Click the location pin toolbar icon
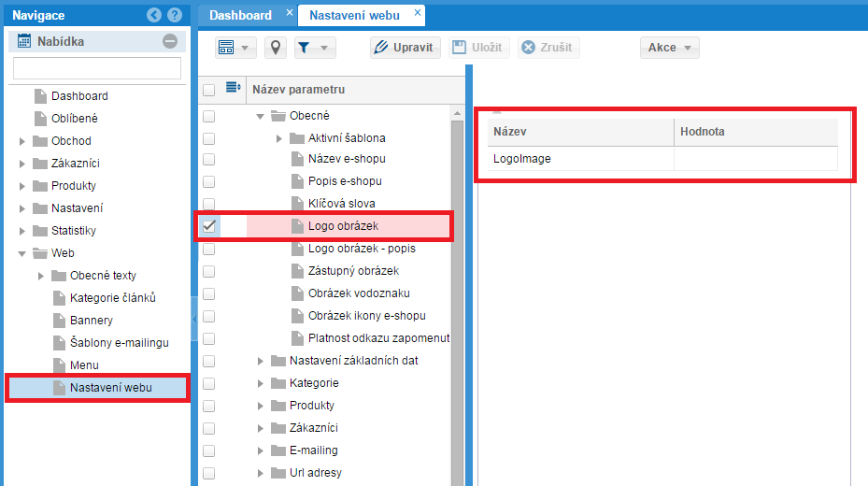Screen dimensions: 868x486 pyautogui.click(x=275, y=48)
